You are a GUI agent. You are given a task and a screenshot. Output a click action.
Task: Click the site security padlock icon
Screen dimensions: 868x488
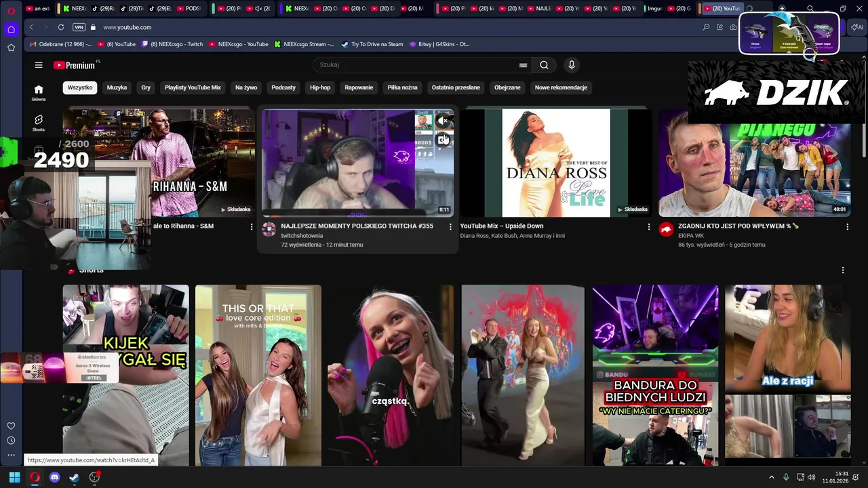[x=94, y=27]
